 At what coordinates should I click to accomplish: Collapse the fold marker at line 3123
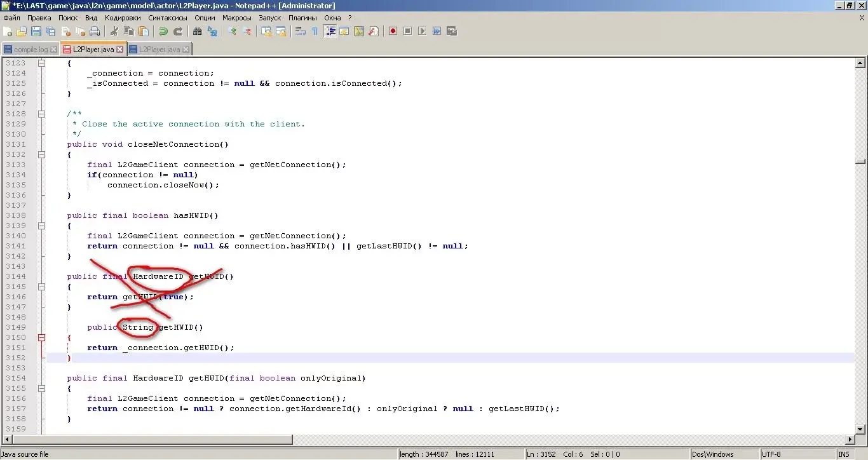coord(41,63)
